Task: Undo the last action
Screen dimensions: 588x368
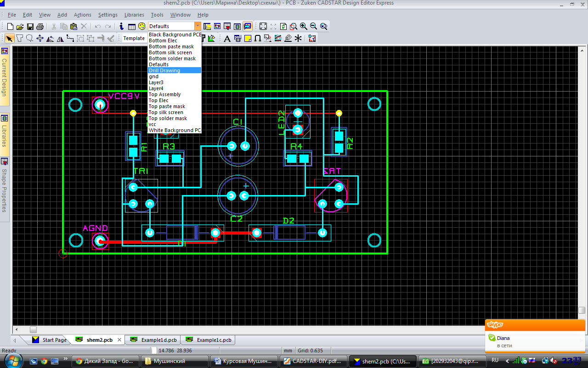Action: pos(97,26)
